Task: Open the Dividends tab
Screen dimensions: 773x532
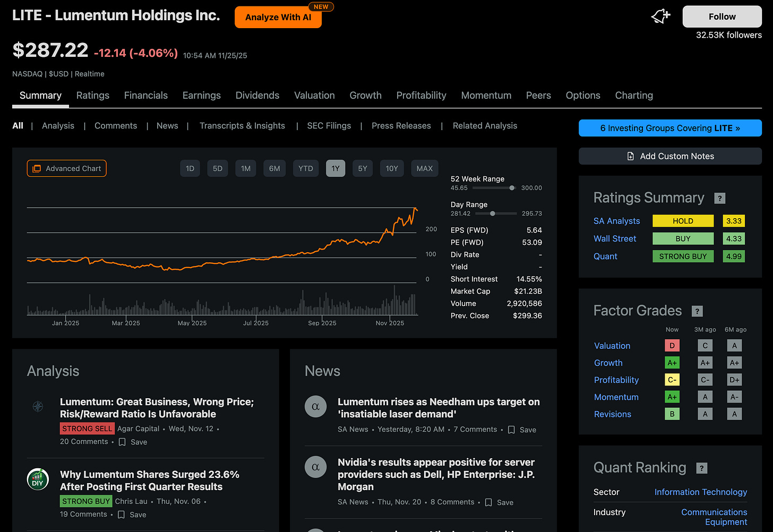Action: [257, 96]
